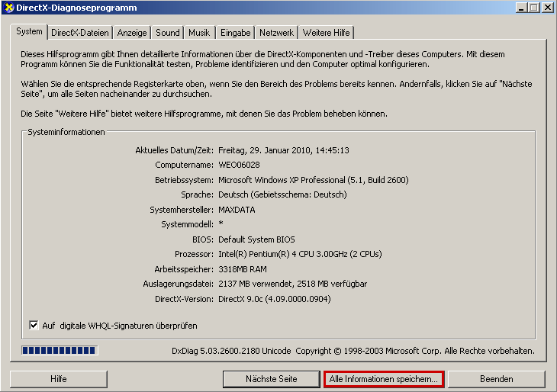Click the DirectX icon in title bar
The width and height of the screenshot is (557, 392).
click(9, 8)
